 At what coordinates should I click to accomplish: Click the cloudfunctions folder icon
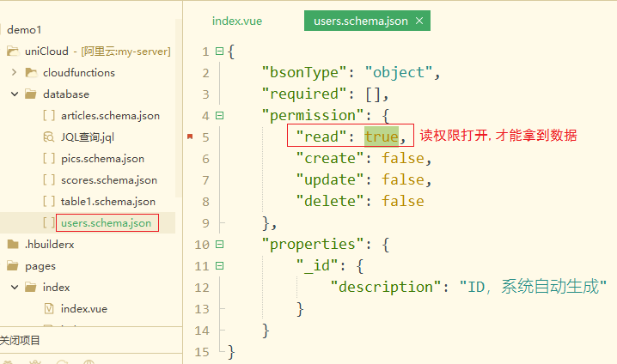click(31, 72)
